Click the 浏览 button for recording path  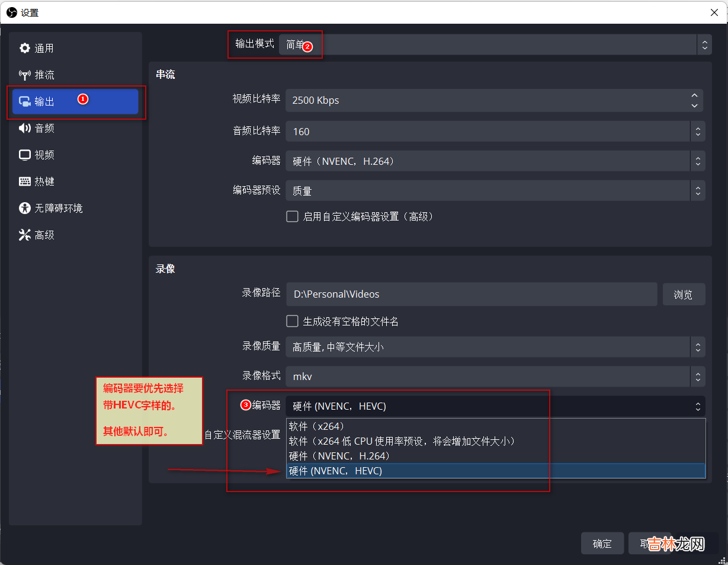coord(683,294)
